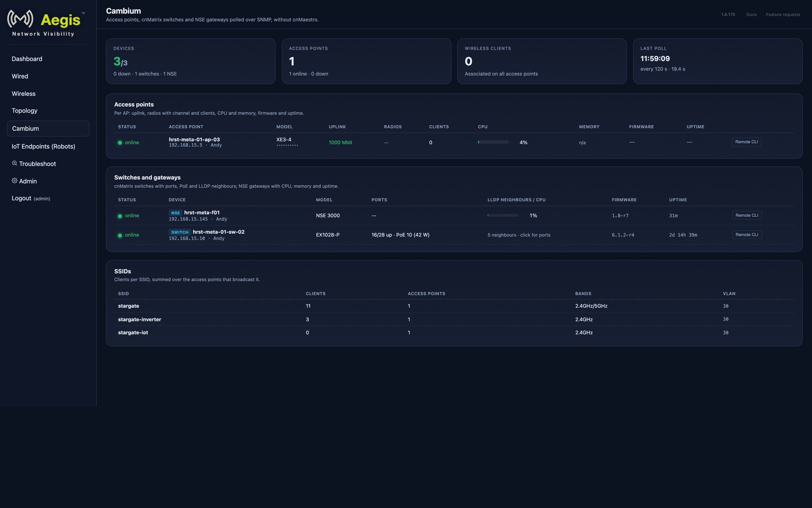Click the EX1028-P model cell
This screenshot has height=508, width=812.
[328, 235]
